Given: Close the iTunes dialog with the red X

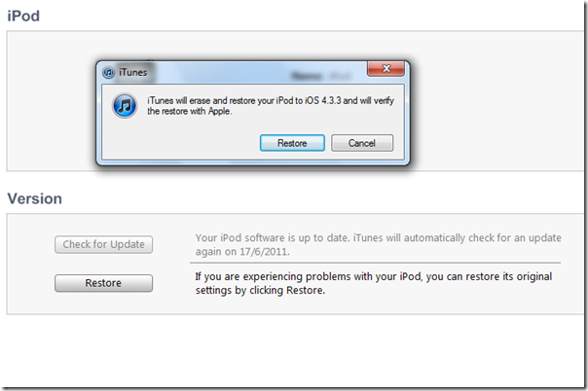Looking at the screenshot, I should pos(386,68).
